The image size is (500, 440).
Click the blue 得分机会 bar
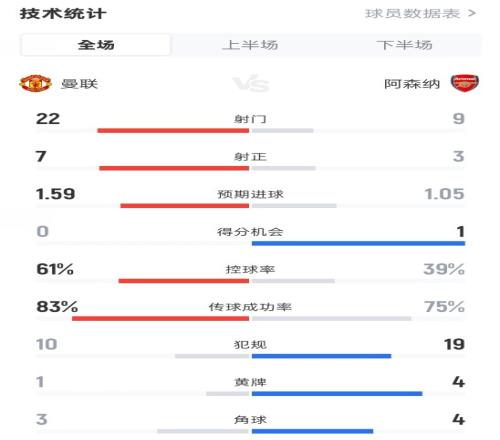358,244
